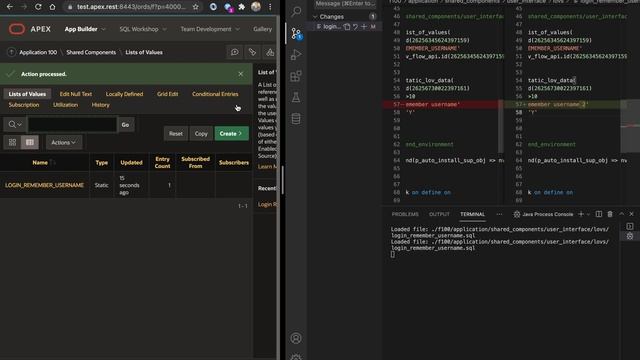Open the Extensions view icon
The height and width of the screenshot is (360, 640).
click(296, 76)
